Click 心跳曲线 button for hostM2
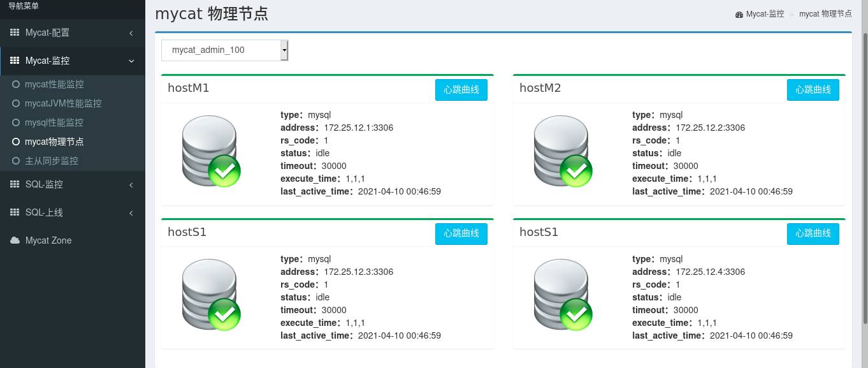The image size is (868, 368). (813, 90)
